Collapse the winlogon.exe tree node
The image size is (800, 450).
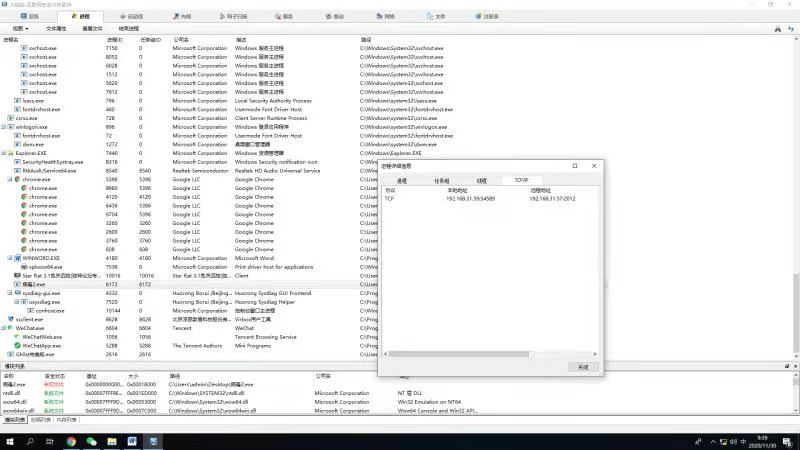[x=4, y=127]
